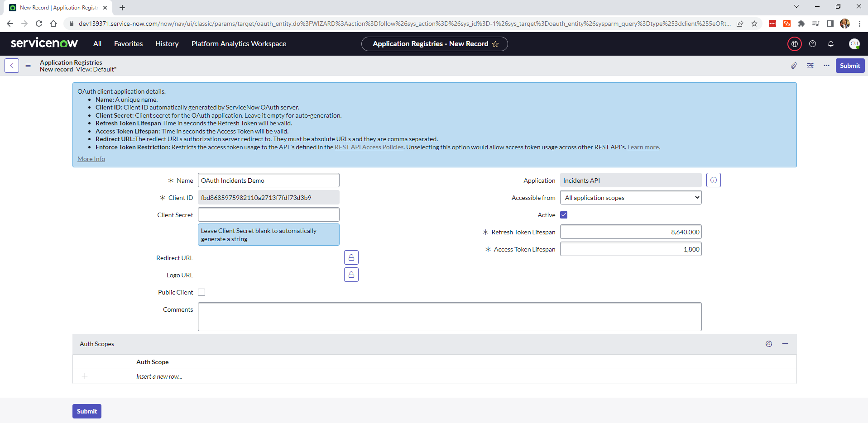The image size is (868, 423).
Task: Click the Learn more link
Action: point(643,147)
